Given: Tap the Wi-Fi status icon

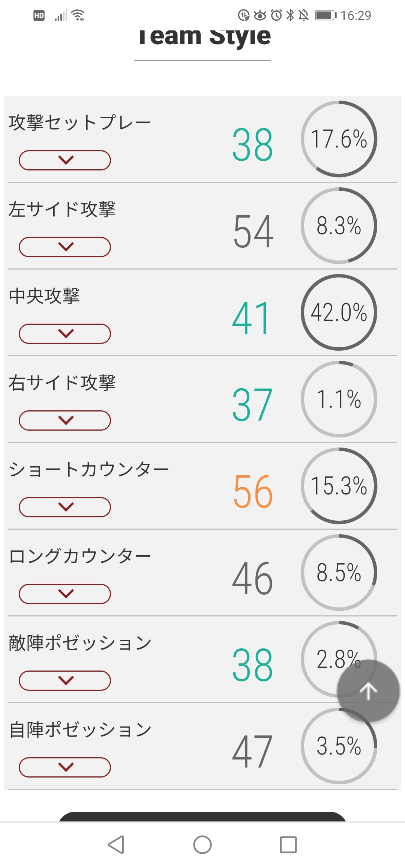Looking at the screenshot, I should pyautogui.click(x=78, y=15).
